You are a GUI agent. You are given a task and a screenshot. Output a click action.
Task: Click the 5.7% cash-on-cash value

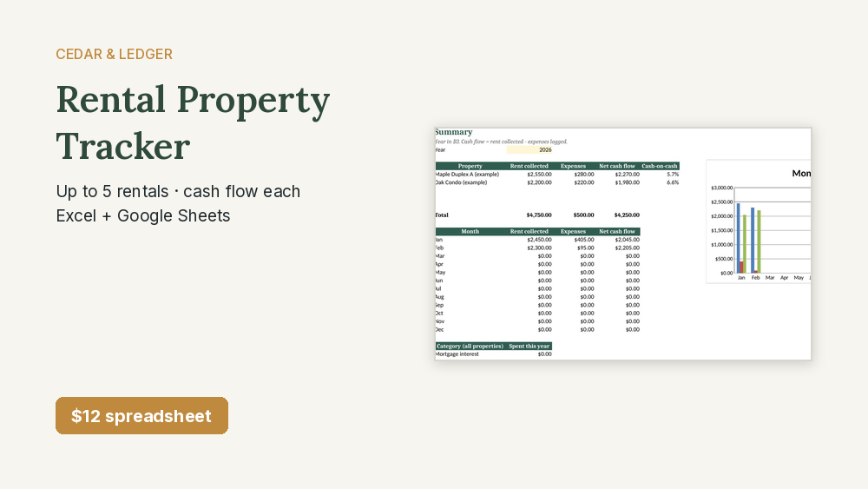point(673,174)
